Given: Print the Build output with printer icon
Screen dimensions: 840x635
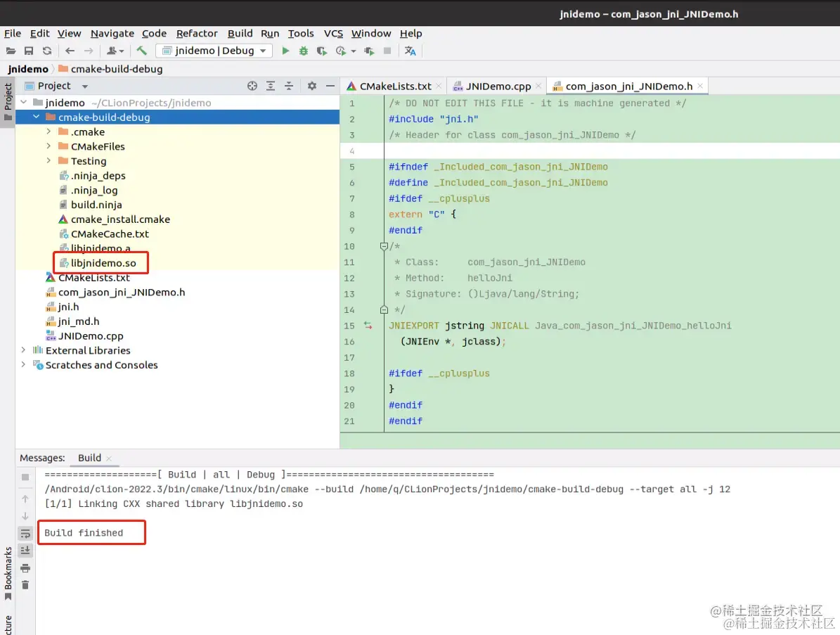Looking at the screenshot, I should [25, 568].
